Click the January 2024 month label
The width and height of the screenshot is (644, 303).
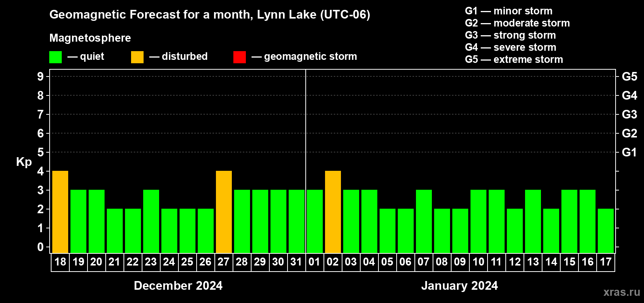pos(460,286)
